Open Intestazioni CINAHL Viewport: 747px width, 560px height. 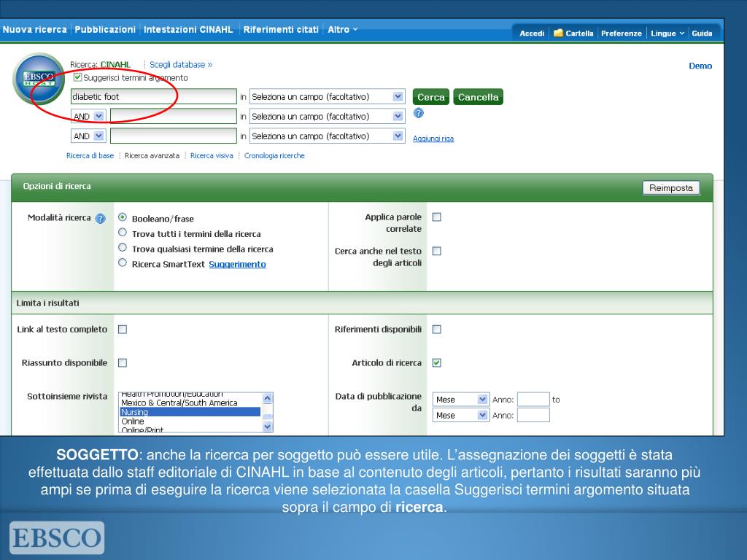tap(188, 29)
